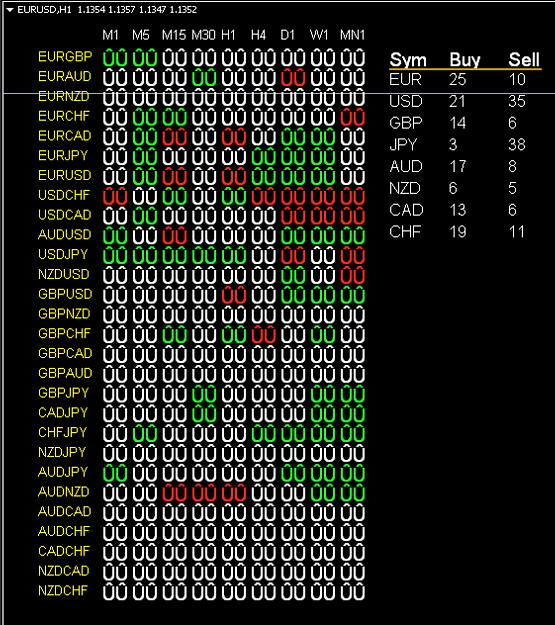Select the H4 timeframe column header
The height and width of the screenshot is (625, 555).
point(258,35)
